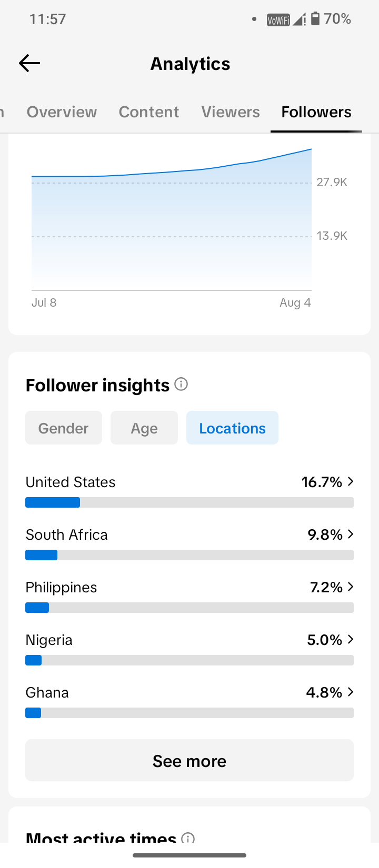Expand United States chevron arrow
This screenshot has width=379, height=868.
click(351, 481)
